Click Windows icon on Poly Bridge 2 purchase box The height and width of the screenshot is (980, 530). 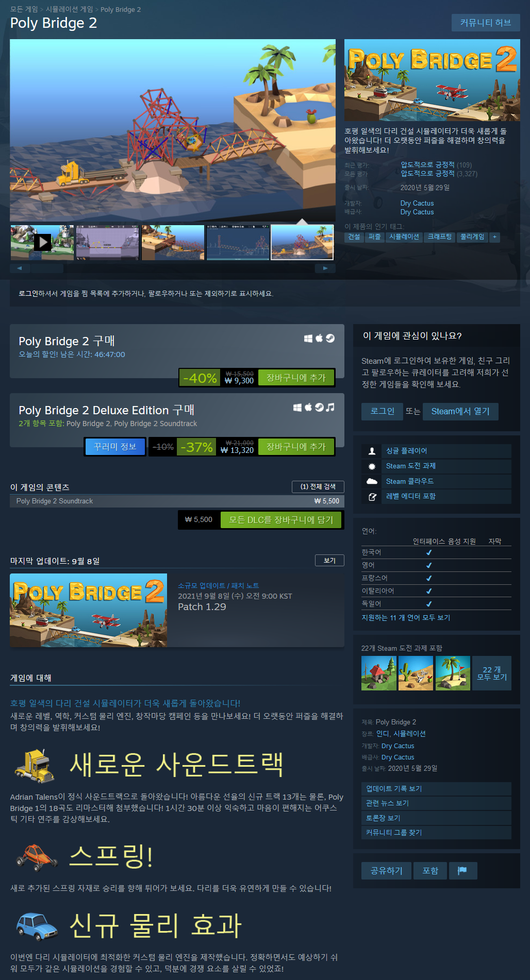coord(308,339)
